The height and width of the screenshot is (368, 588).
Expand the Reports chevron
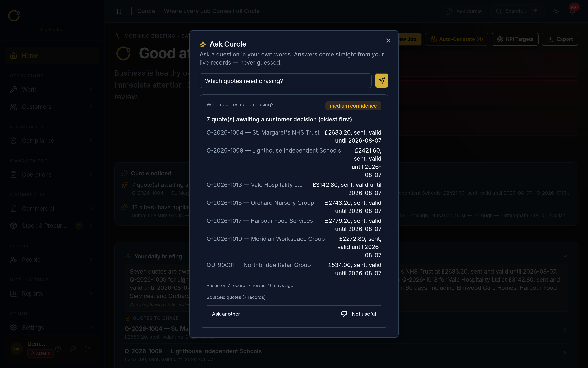(91, 294)
